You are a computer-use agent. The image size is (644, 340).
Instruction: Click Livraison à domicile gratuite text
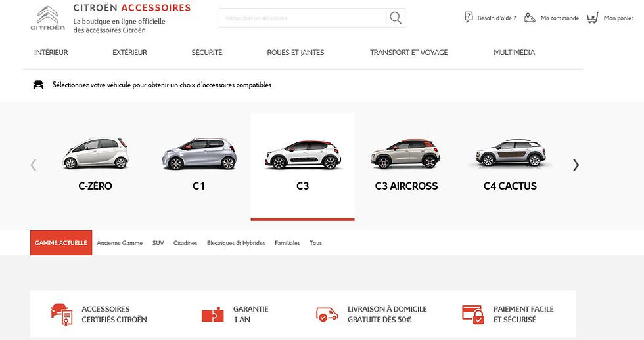tap(387, 314)
